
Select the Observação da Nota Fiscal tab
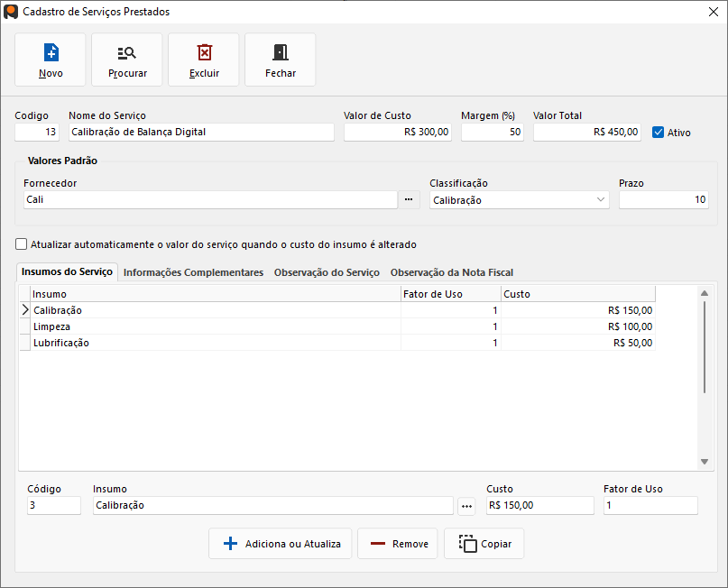(x=451, y=272)
